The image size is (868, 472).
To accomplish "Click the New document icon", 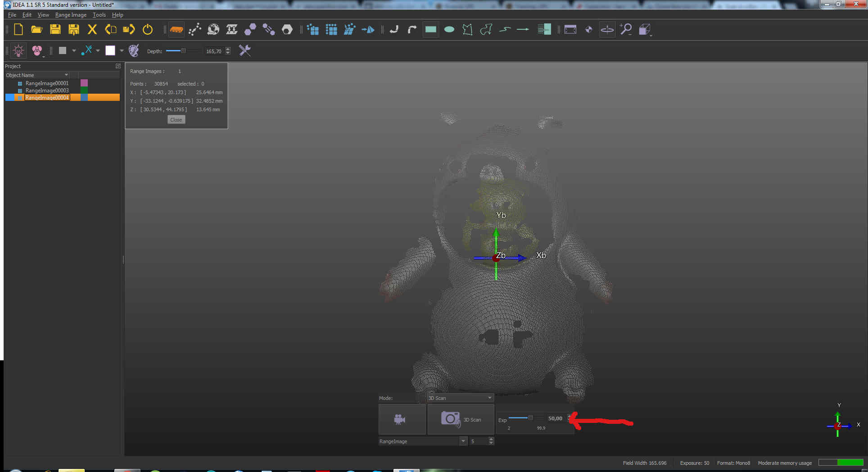I will click(18, 30).
